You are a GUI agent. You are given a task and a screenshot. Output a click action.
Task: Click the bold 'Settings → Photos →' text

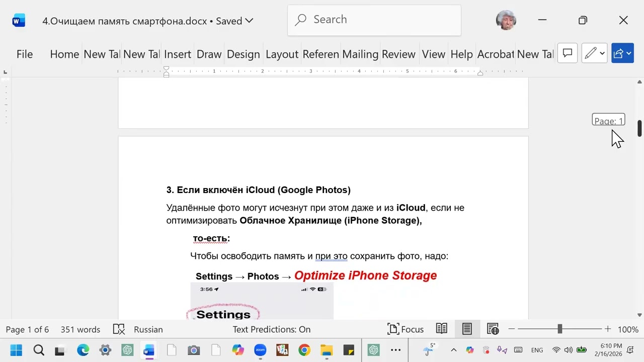coord(244,277)
